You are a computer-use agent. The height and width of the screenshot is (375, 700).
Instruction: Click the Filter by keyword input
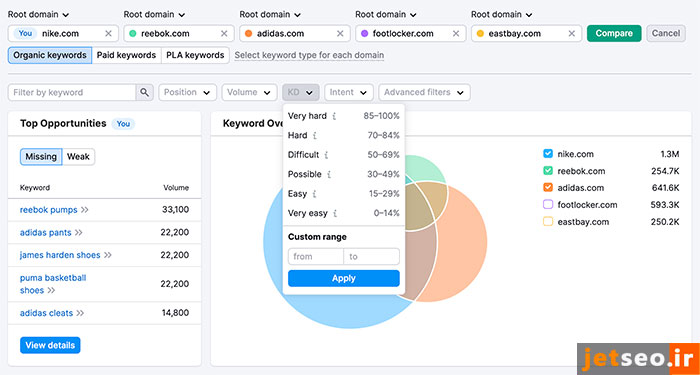72,92
